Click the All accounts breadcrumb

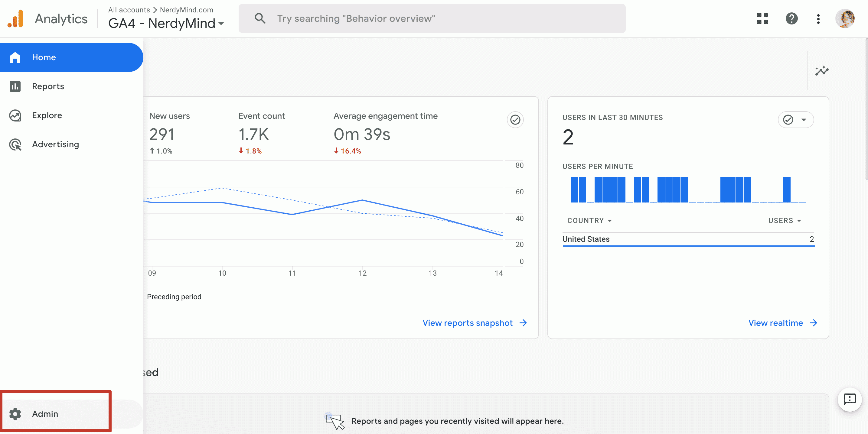(x=129, y=10)
